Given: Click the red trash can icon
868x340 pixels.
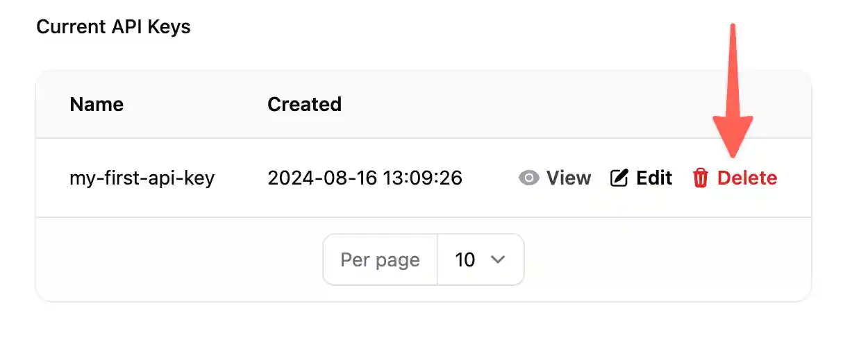Looking at the screenshot, I should 701,178.
